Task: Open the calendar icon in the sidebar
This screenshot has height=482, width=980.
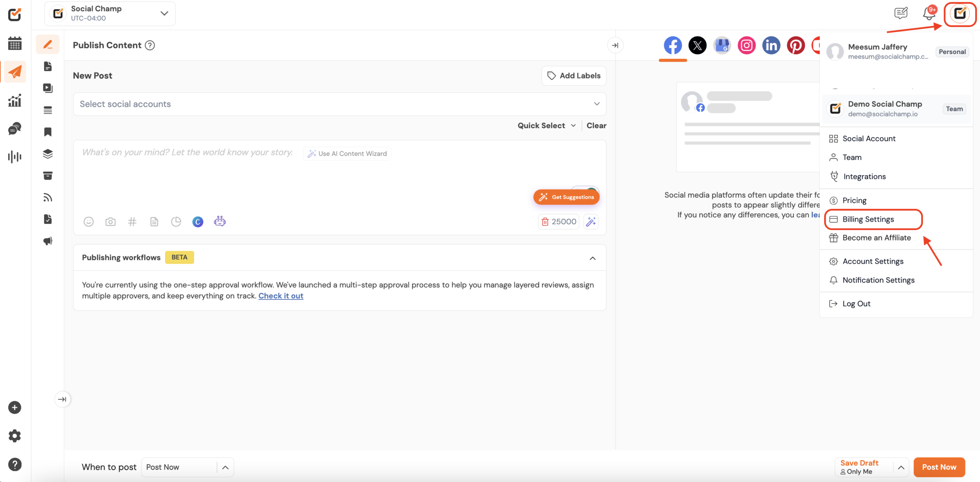Action: 15,44
